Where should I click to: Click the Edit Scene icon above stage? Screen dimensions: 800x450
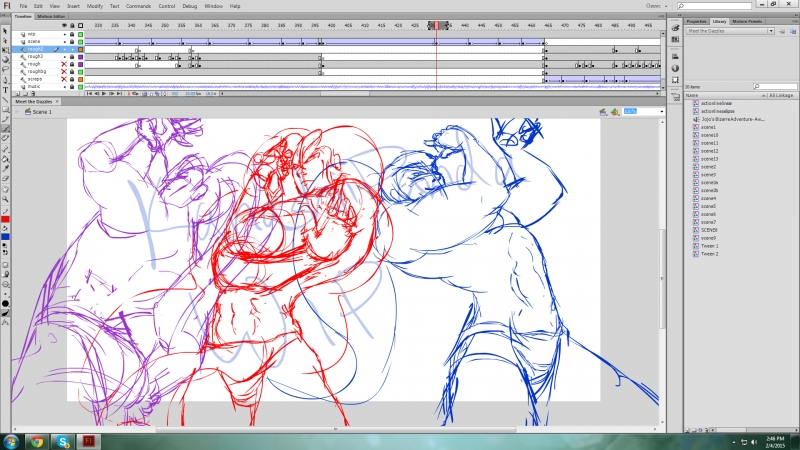(603, 112)
